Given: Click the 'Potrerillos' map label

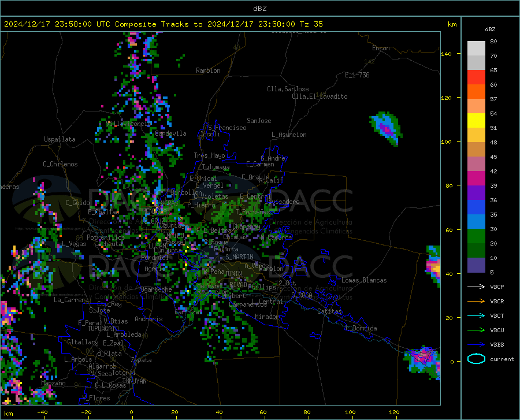Looking at the screenshot, I should pos(106,237).
